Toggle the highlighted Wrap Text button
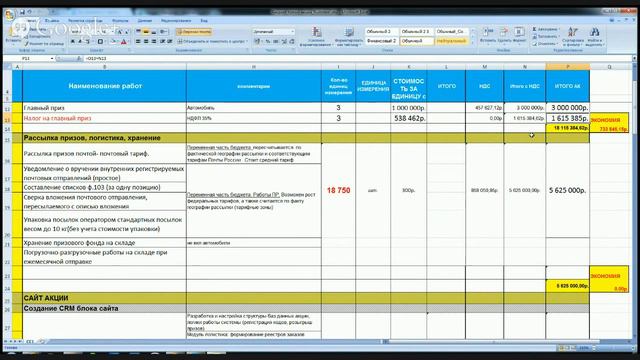Viewport: 640px width, 360px height. point(194,31)
